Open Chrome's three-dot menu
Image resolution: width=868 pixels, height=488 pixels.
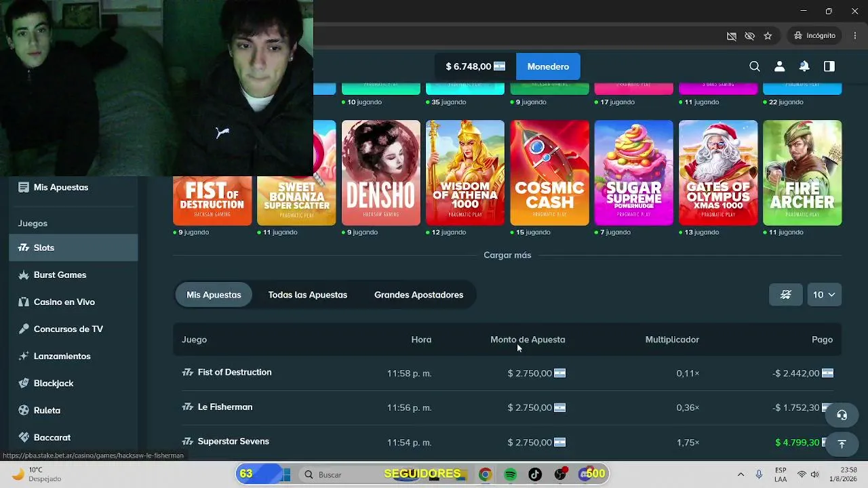(x=854, y=35)
